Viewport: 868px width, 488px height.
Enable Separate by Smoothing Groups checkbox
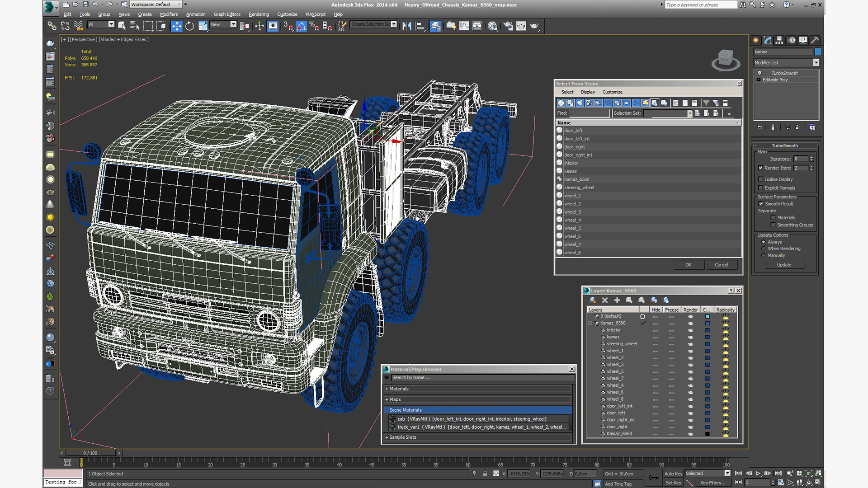point(773,225)
